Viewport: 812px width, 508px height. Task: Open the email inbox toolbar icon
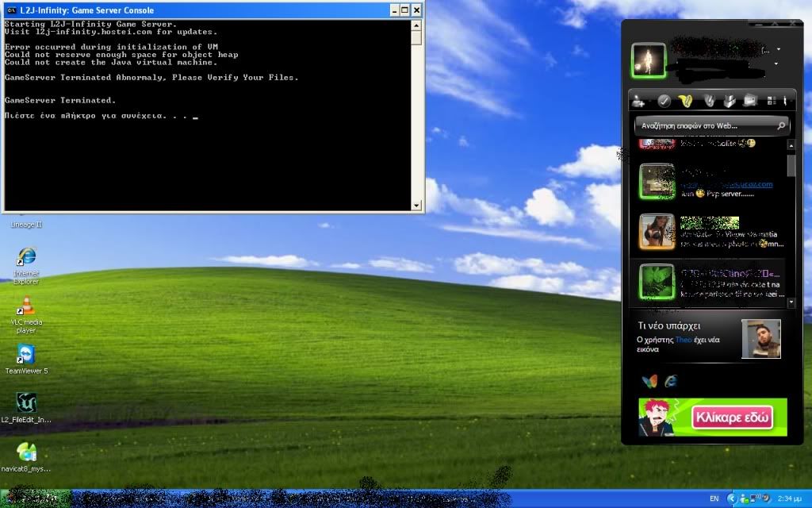pos(750,101)
